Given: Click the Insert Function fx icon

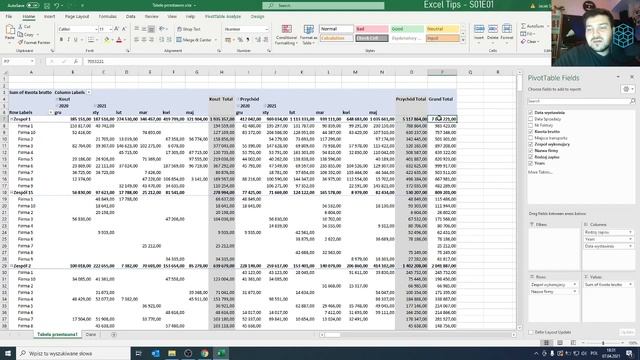Looking at the screenshot, I should (76, 61).
